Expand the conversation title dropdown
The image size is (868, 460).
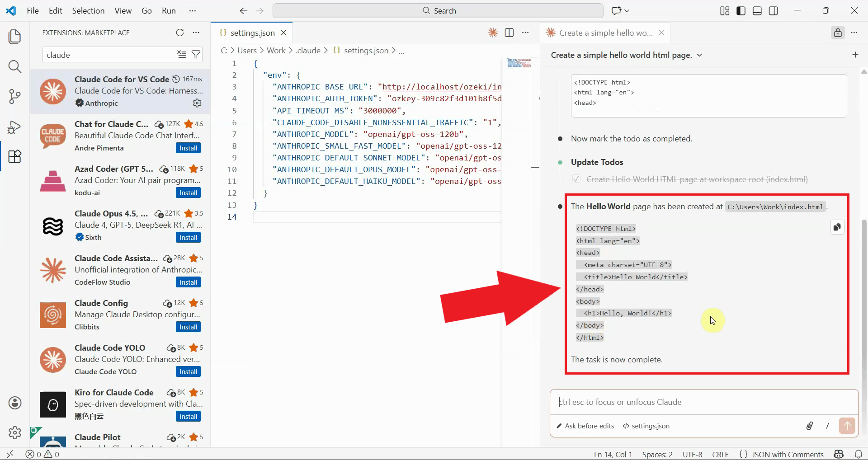coord(699,55)
